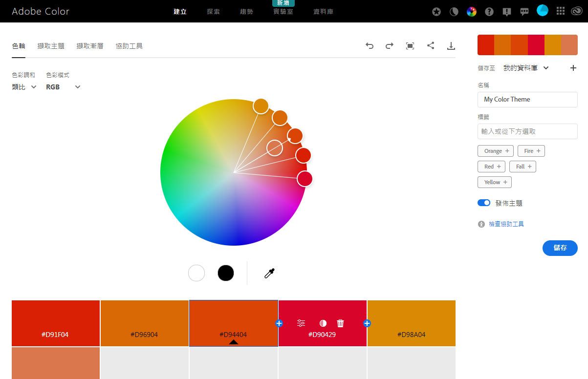Viewport: 588px width, 379px height.
Task: Open the 類比 color harmony dropdown
Action: coord(23,86)
